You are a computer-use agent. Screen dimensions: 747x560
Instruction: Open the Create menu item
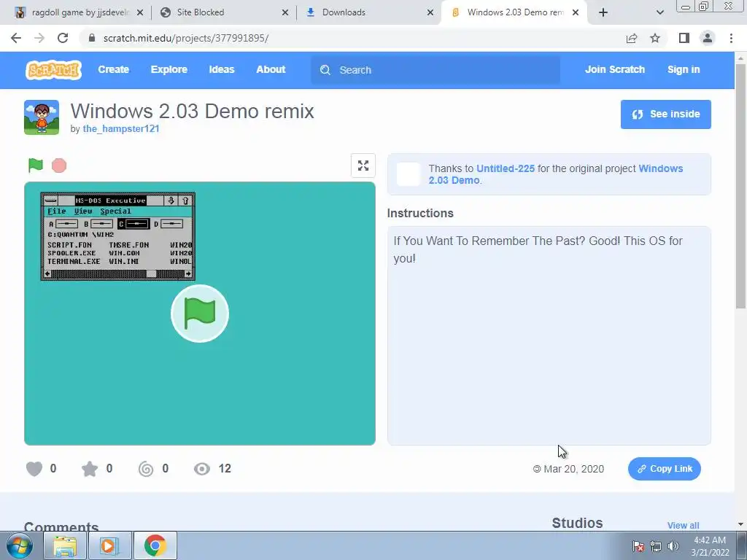tap(113, 69)
